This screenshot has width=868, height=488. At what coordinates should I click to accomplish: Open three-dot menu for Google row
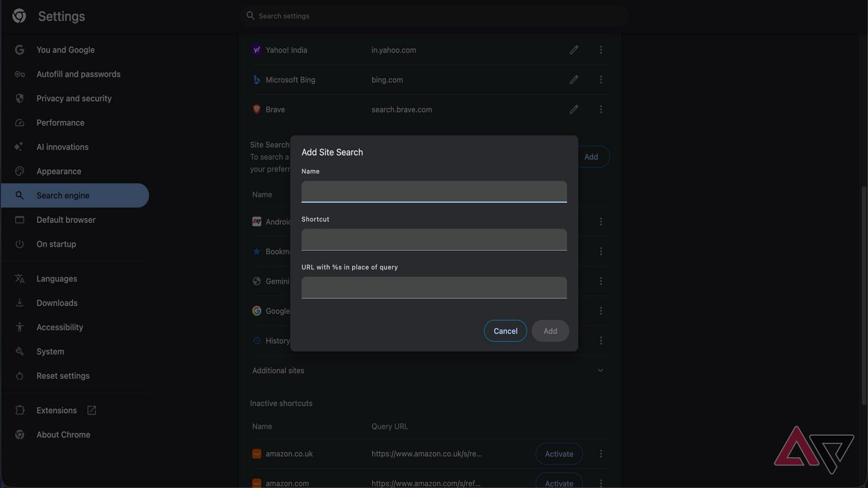601,311
